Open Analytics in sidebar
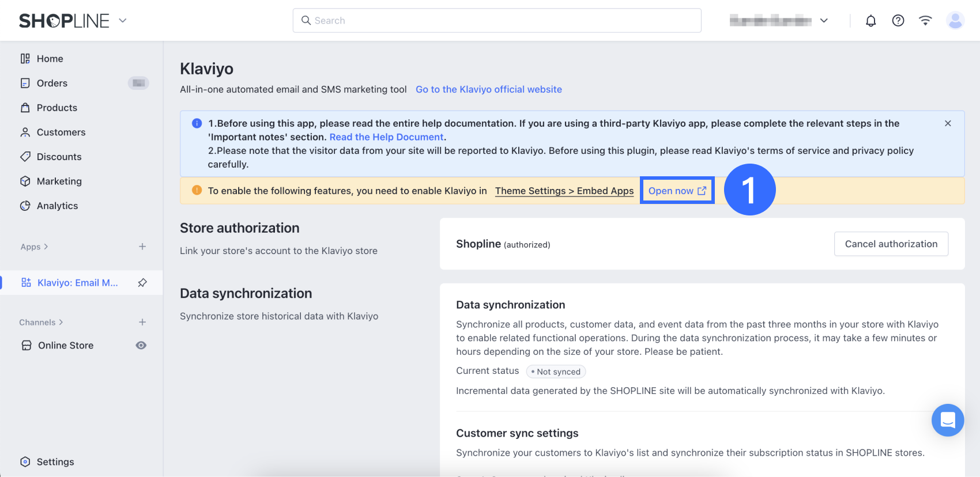 pyautogui.click(x=57, y=206)
